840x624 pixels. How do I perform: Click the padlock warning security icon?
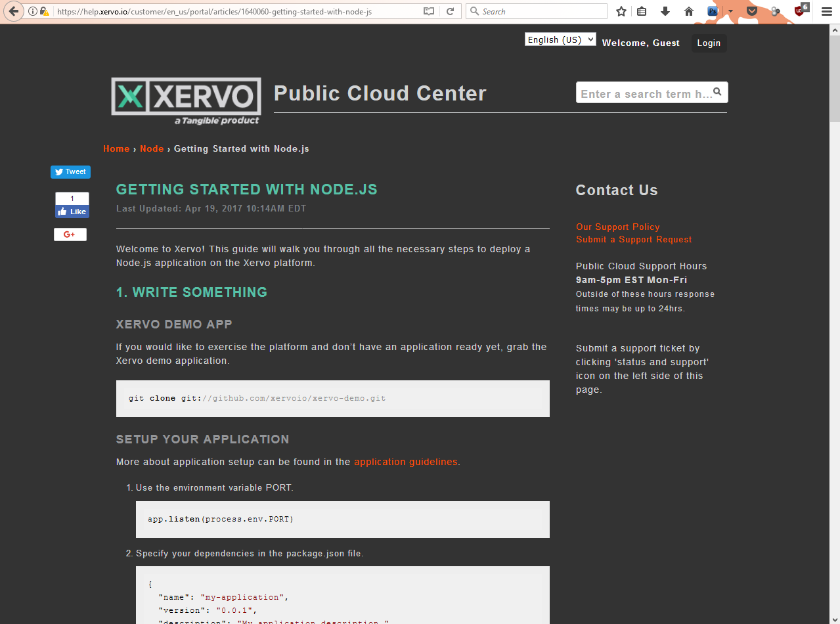click(45, 11)
